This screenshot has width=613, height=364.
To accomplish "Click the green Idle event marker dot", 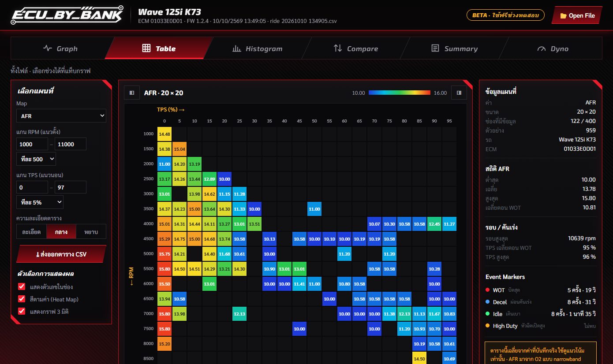I will point(488,314).
